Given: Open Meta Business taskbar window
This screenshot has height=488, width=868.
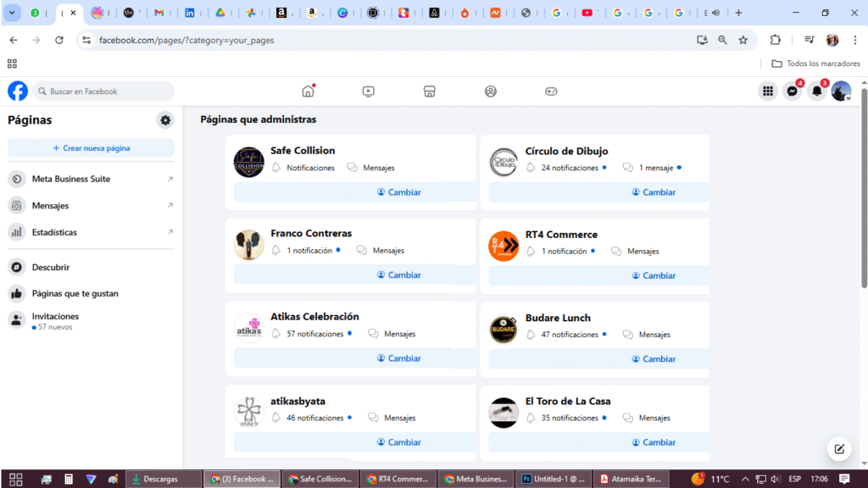Looking at the screenshot, I should (x=476, y=480).
